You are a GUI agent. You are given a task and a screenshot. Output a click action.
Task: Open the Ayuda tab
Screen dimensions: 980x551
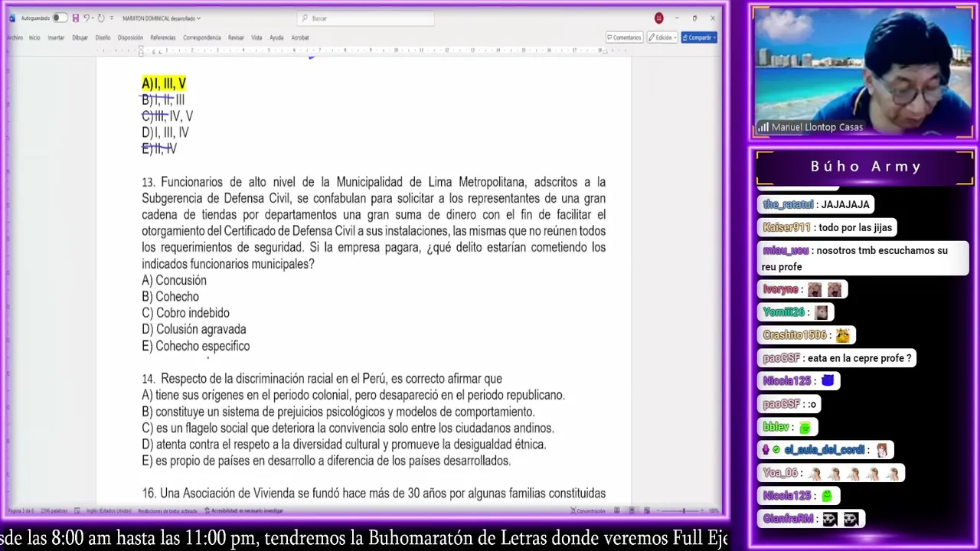coord(276,37)
